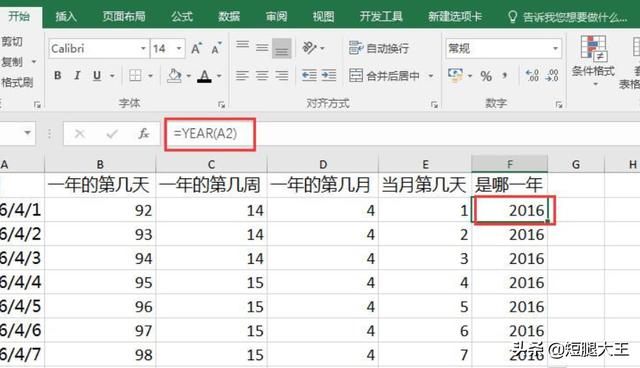Apply font color A button
This screenshot has width=640, height=368.
(204, 75)
